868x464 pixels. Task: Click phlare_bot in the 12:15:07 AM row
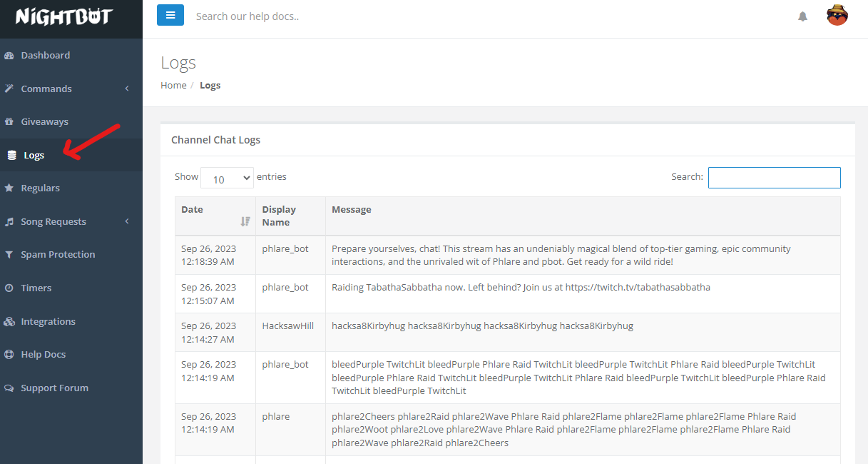coord(285,288)
